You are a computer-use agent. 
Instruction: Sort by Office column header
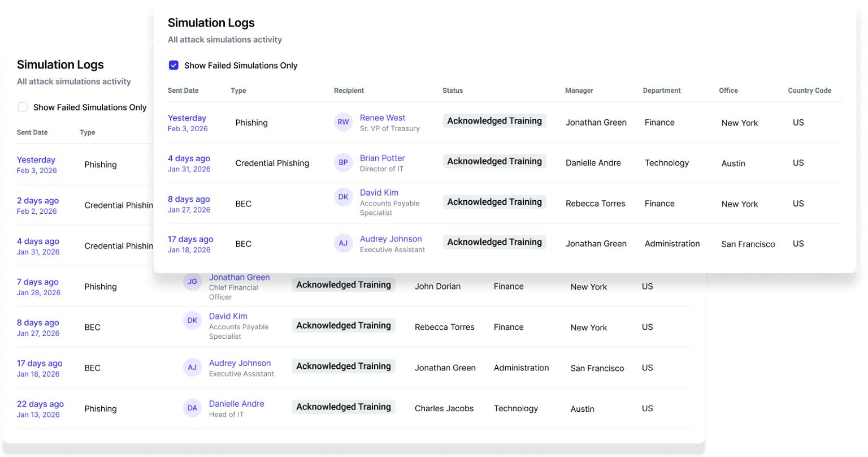point(728,90)
